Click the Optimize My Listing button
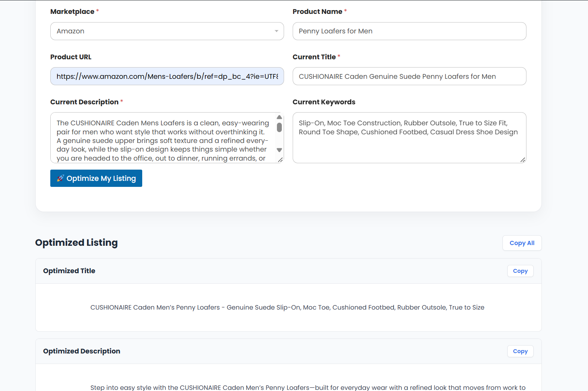Viewport: 588px width, 391px height. [x=96, y=178]
